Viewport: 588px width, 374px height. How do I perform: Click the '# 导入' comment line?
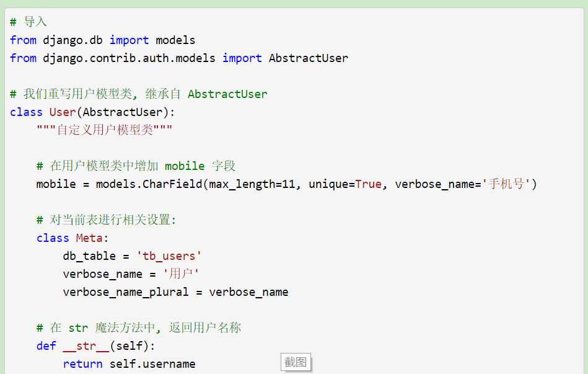point(28,22)
